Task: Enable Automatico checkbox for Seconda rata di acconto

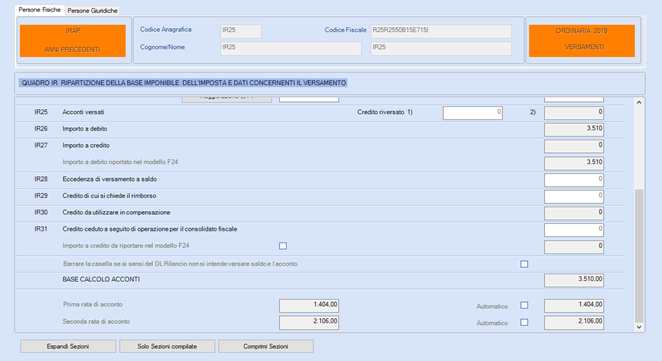Action: [524, 322]
